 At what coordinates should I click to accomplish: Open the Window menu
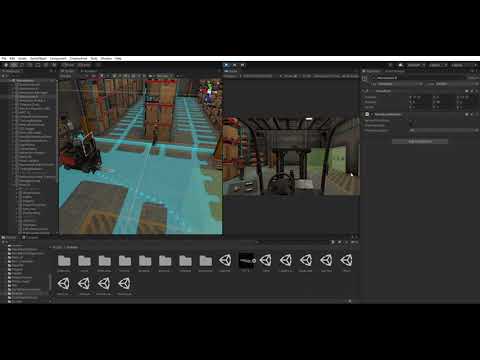[x=106, y=59]
